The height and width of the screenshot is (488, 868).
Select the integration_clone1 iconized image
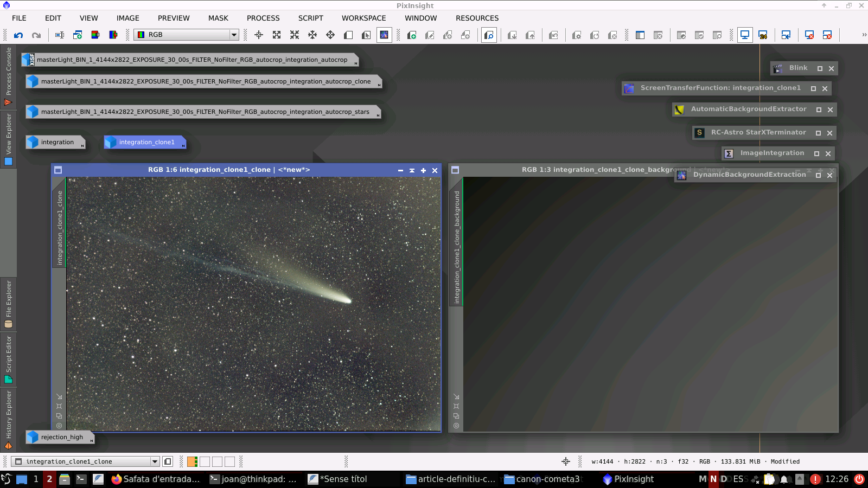pyautogui.click(x=146, y=142)
